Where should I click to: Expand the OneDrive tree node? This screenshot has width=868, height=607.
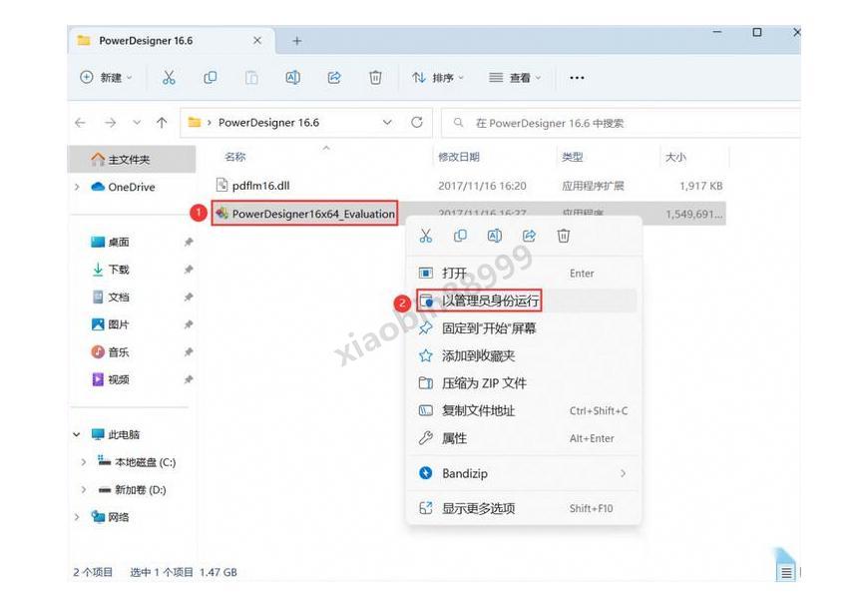click(x=77, y=188)
